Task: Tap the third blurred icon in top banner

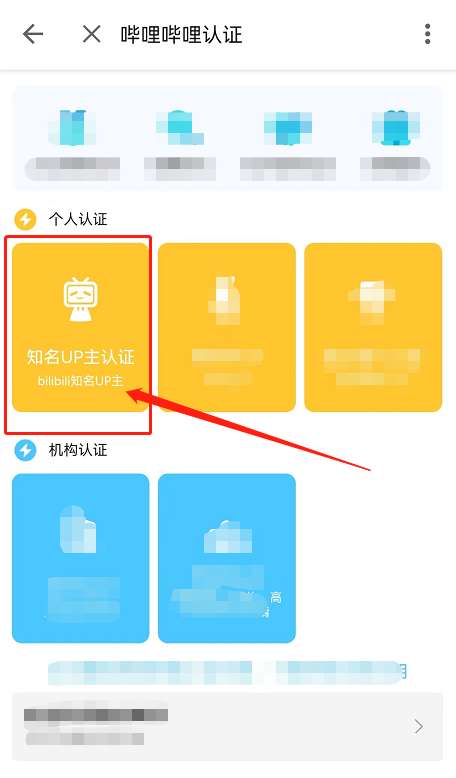Action: (288, 128)
